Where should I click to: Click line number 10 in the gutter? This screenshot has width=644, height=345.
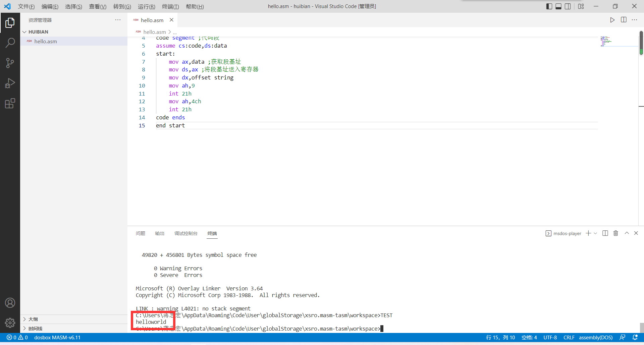(x=142, y=85)
